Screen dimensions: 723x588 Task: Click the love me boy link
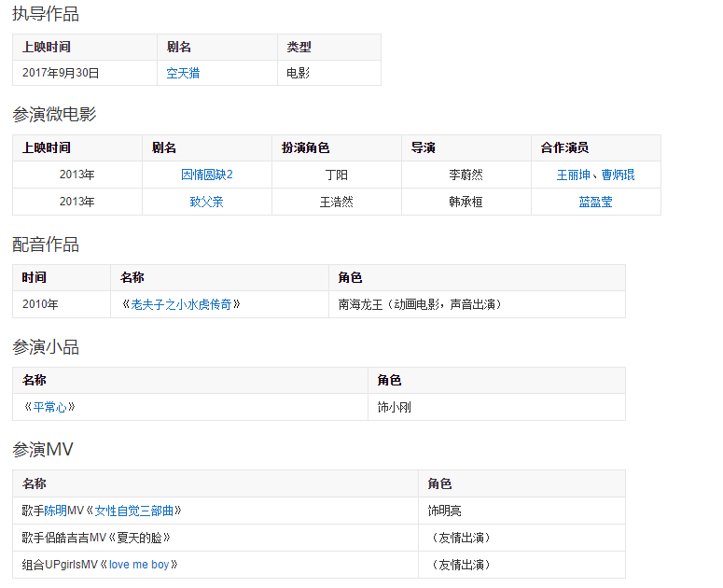tap(139, 565)
